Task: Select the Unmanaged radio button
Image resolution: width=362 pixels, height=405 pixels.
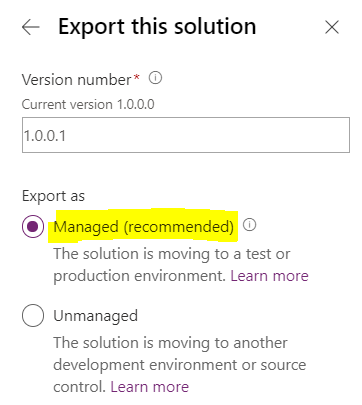Action: coord(33,315)
